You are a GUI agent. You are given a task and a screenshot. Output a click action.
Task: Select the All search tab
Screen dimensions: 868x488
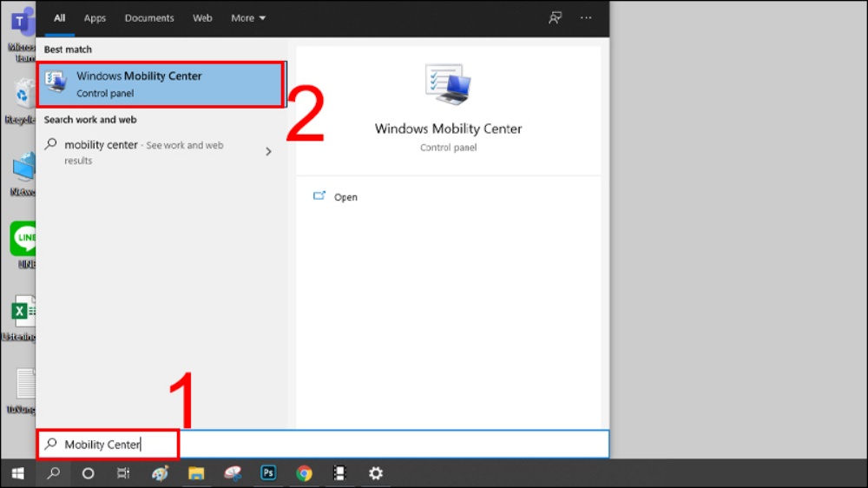click(x=59, y=17)
